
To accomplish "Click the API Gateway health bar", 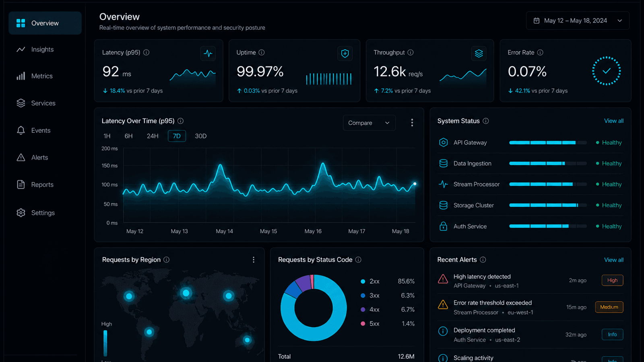I will [x=548, y=142].
